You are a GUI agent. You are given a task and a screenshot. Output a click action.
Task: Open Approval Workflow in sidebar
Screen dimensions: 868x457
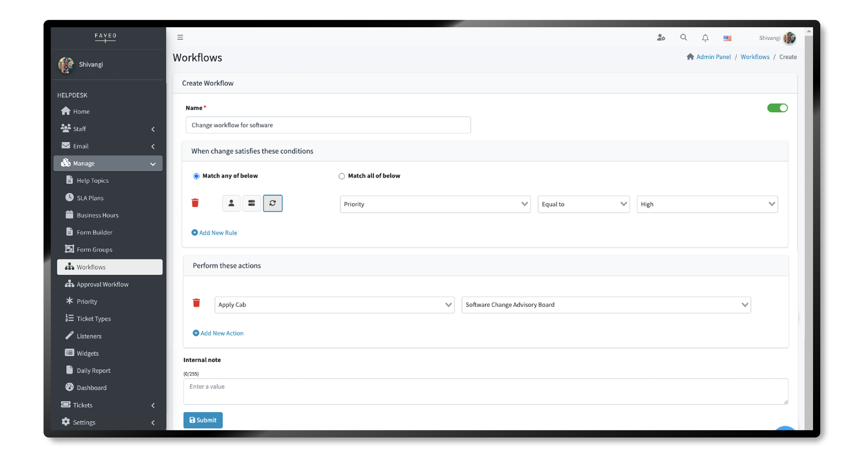pos(102,284)
